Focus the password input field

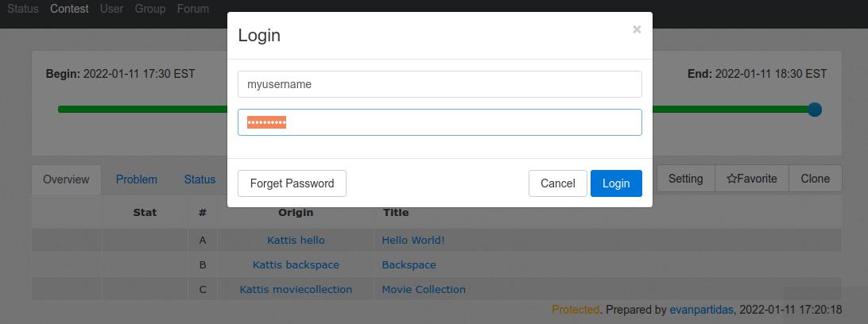point(440,122)
